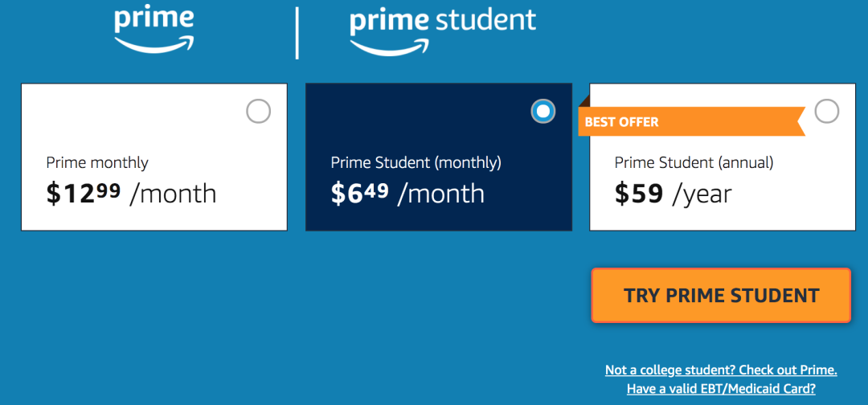Click the "Prime monthly" plan label
Screen dimensions: 868x405
coord(97,162)
